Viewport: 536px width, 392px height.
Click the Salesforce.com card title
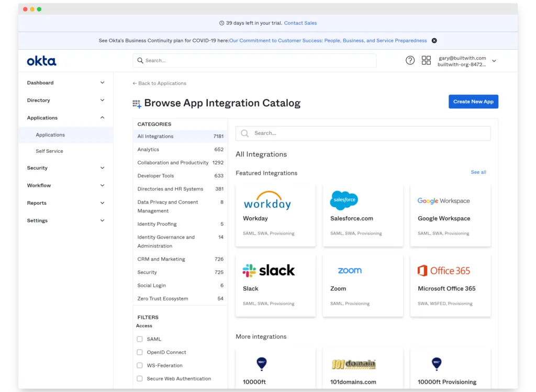[351, 218]
